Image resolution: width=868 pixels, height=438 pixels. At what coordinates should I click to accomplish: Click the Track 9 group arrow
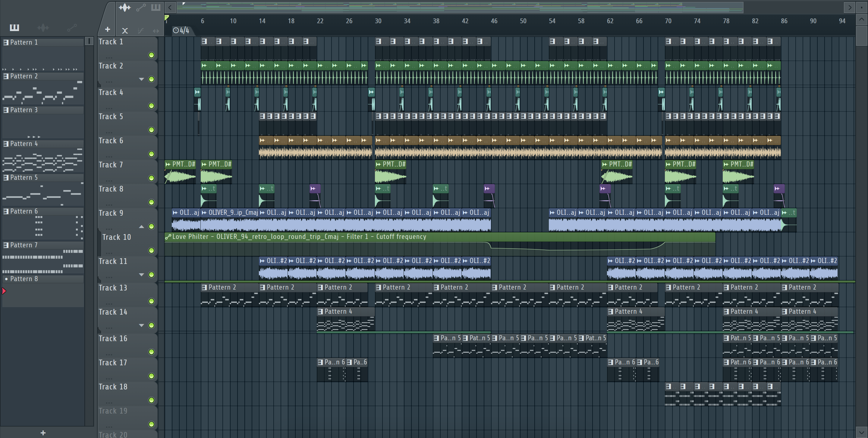coord(142,227)
